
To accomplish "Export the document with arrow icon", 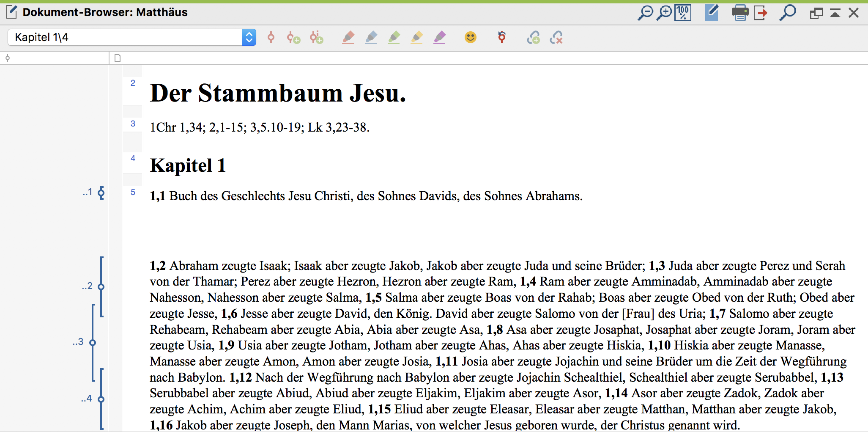I will coord(761,13).
